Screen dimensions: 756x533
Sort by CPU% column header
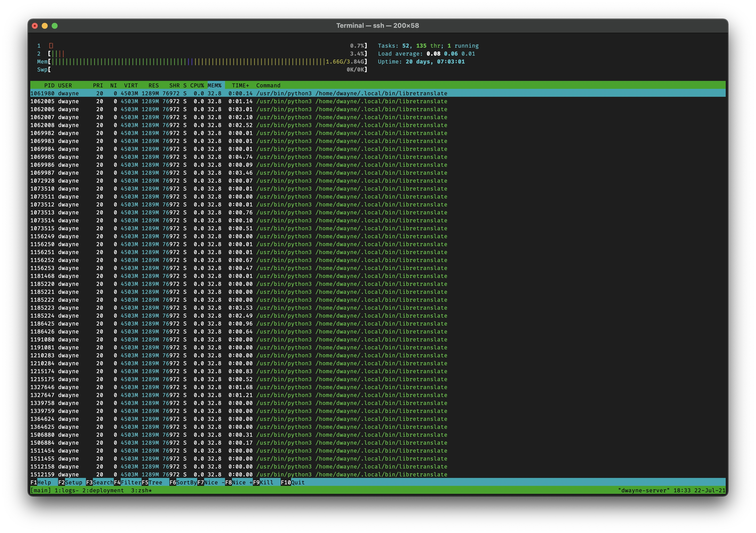pos(197,85)
